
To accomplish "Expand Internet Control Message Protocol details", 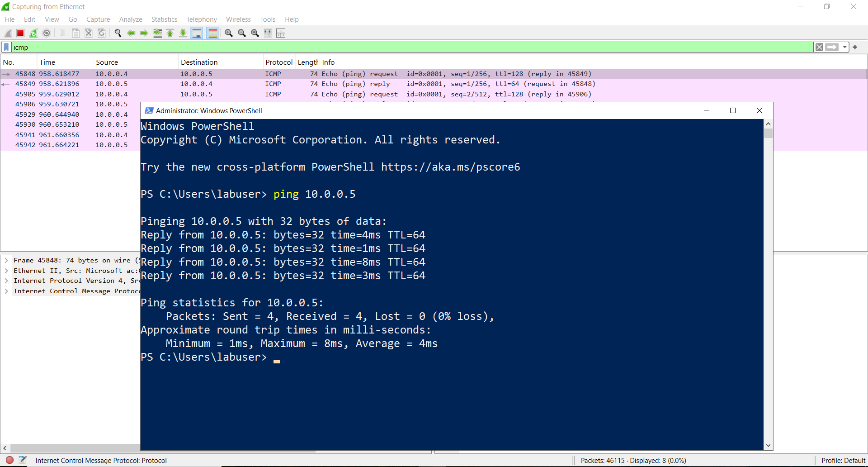I will (x=6, y=291).
